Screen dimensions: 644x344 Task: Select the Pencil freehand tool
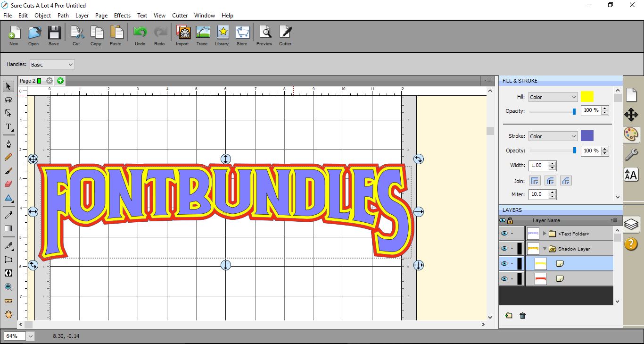click(8, 157)
